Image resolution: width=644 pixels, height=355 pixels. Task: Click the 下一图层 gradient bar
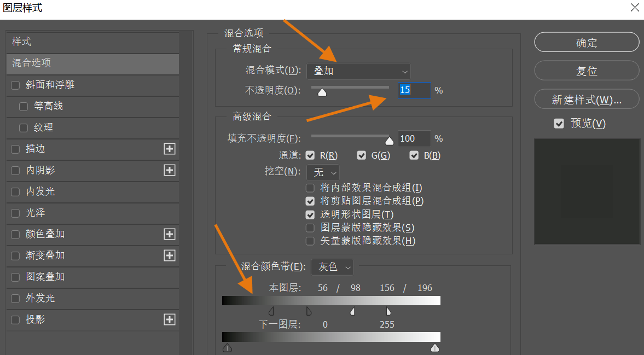pos(331,337)
